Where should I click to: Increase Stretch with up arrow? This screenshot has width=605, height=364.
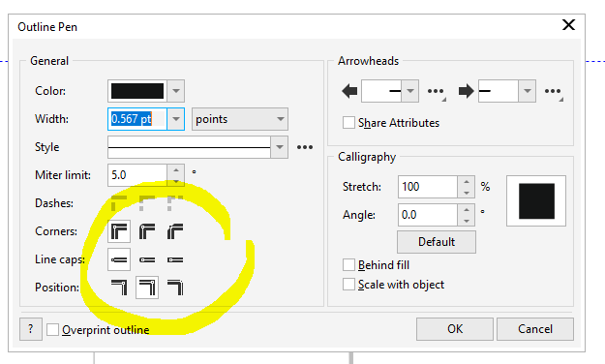467,181
